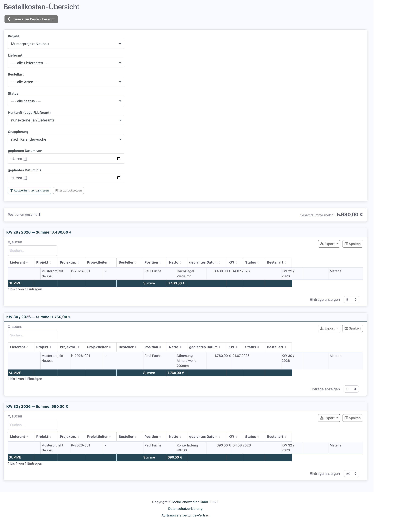Viewport: 417px width, 532px height.
Task: Click the search field in KW 30 section
Action: (32, 335)
